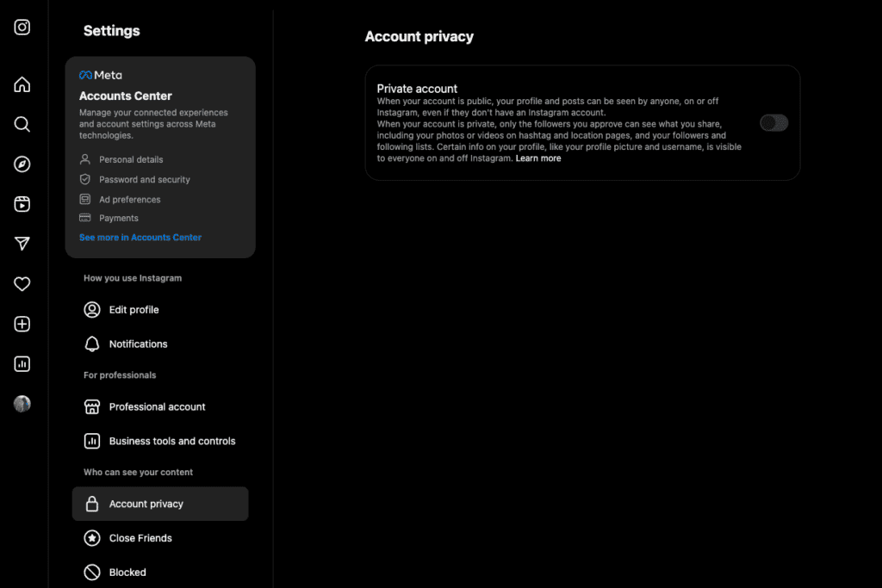The height and width of the screenshot is (588, 882).
Task: Enable the Private account toggle
Action: pos(773,123)
